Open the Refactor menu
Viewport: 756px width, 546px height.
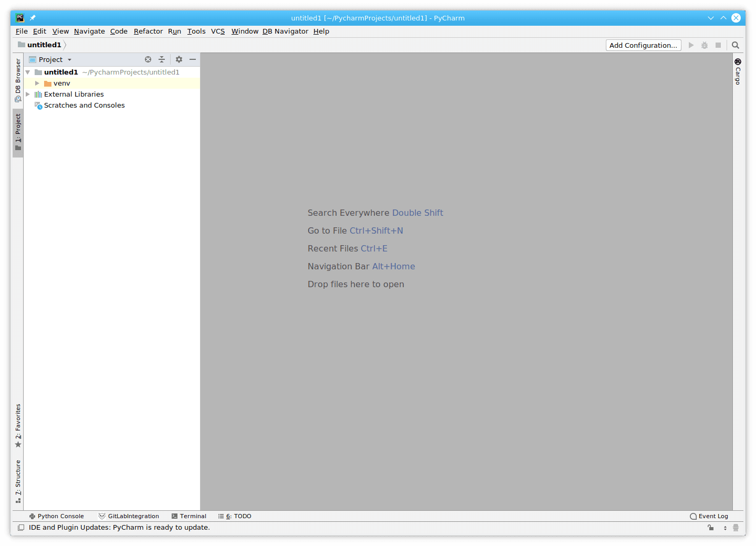148,31
